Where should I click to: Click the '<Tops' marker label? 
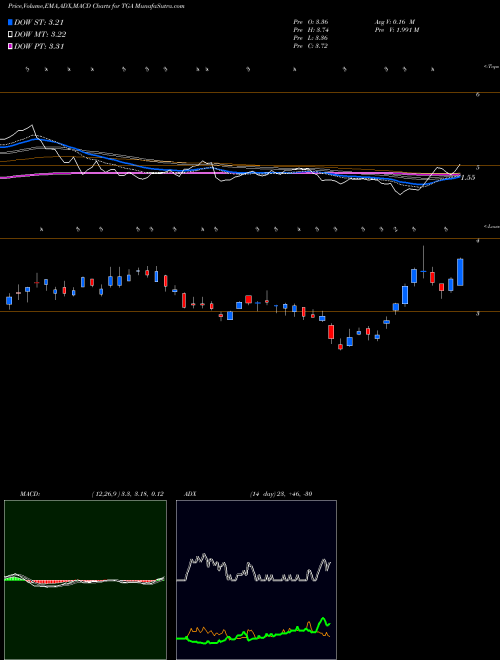[x=491, y=67]
